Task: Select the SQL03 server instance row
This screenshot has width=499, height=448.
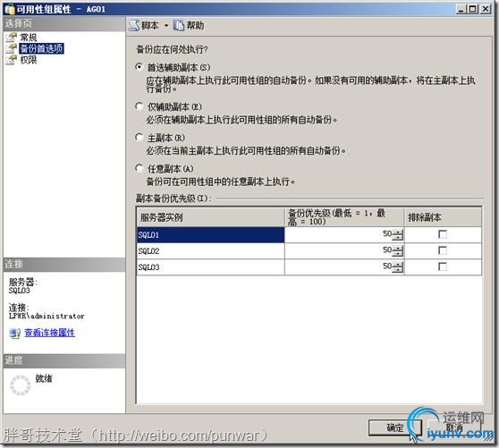Action: pyautogui.click(x=210, y=267)
